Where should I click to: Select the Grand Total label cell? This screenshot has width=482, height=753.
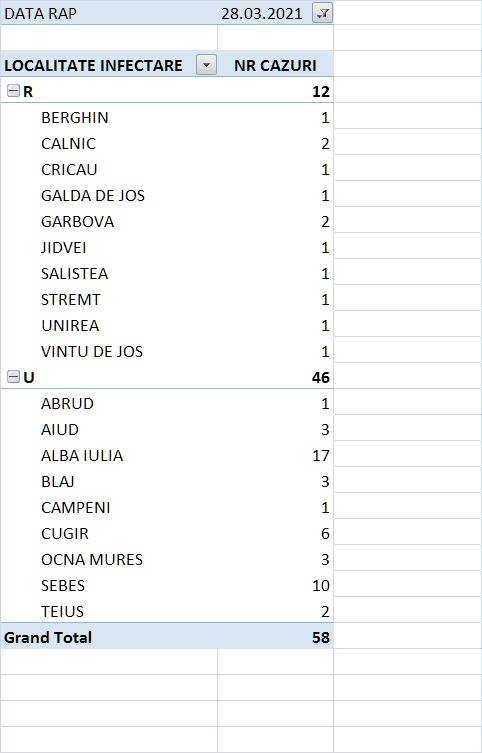[109, 638]
